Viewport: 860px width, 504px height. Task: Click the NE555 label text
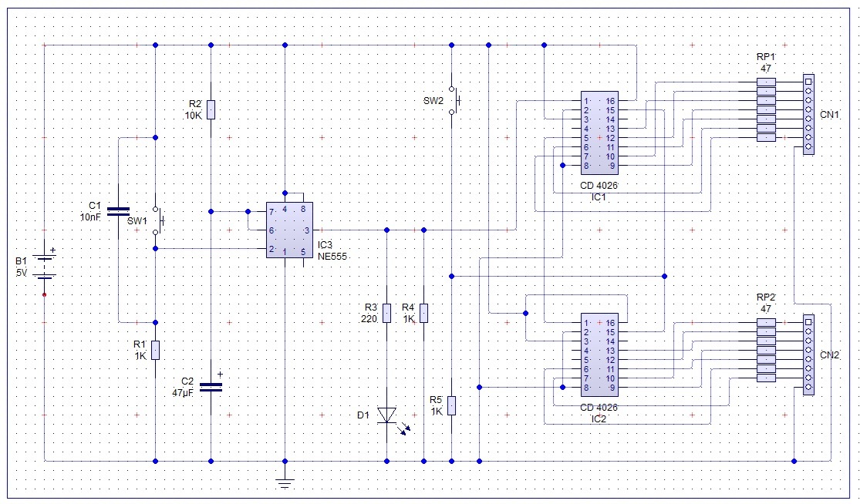point(332,256)
